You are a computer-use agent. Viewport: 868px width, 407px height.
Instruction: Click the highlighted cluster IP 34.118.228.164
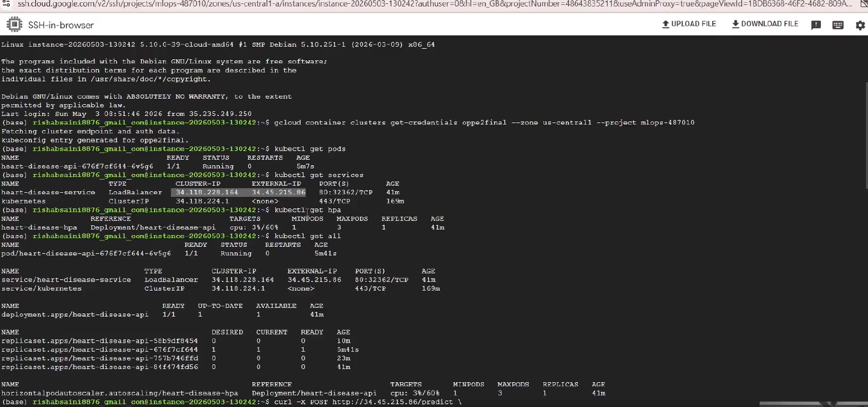207,192
